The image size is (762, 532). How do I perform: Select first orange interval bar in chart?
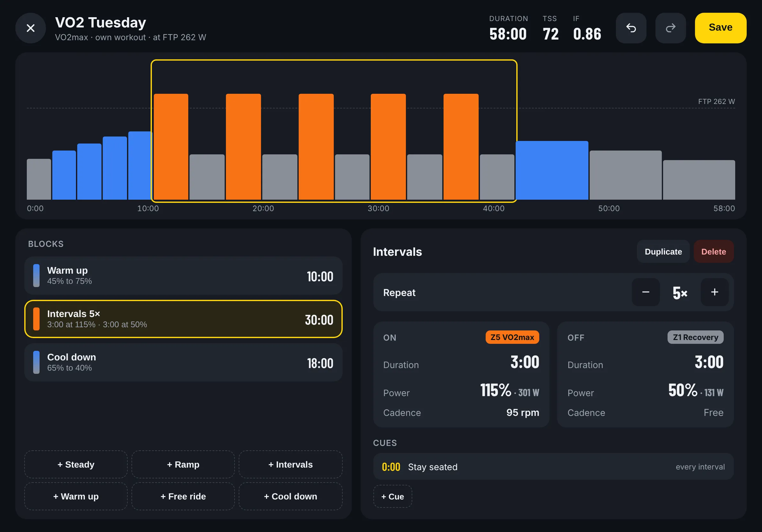[x=171, y=147]
